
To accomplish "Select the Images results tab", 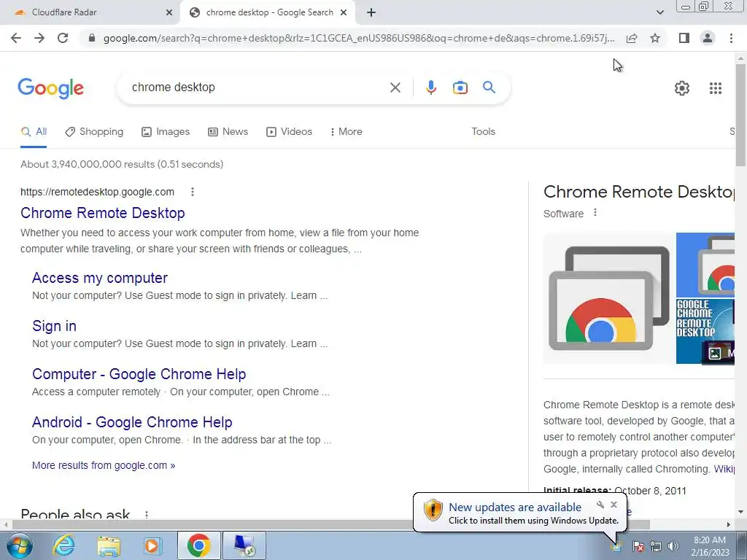I will [x=166, y=132].
